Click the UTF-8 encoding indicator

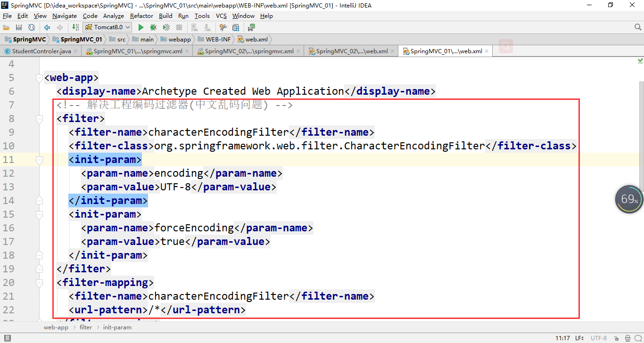coord(599,338)
